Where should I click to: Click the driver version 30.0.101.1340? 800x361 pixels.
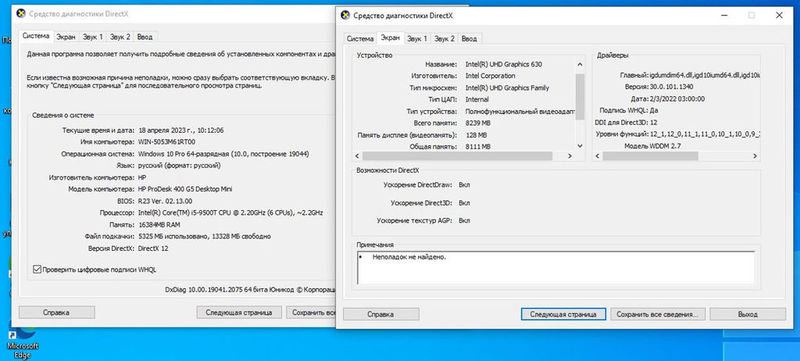click(671, 87)
